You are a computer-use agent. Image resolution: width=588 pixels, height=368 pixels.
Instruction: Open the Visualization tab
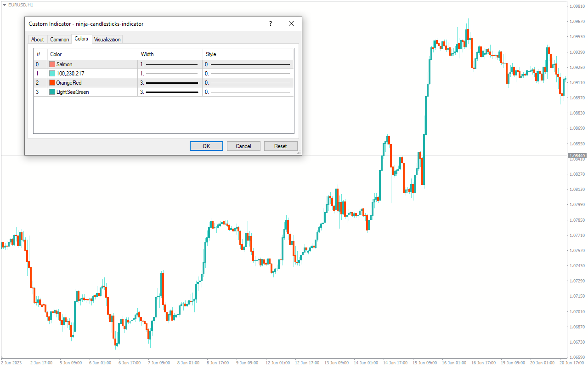tap(107, 40)
